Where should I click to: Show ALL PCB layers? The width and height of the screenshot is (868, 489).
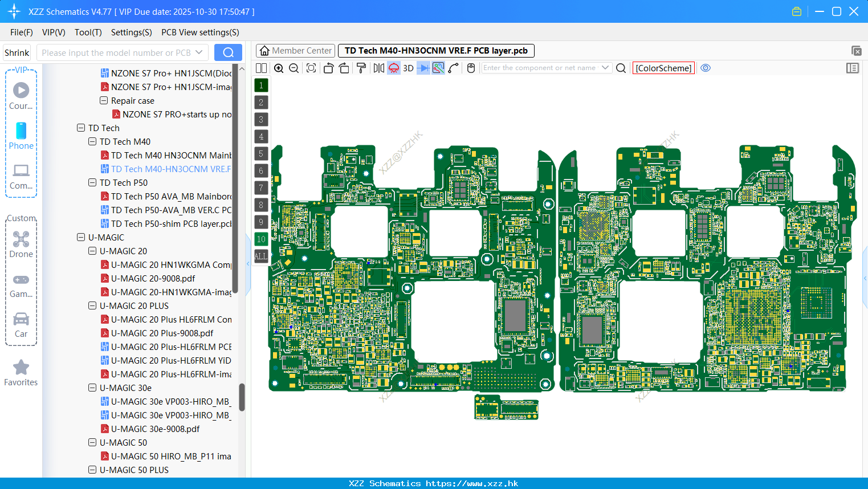(261, 256)
